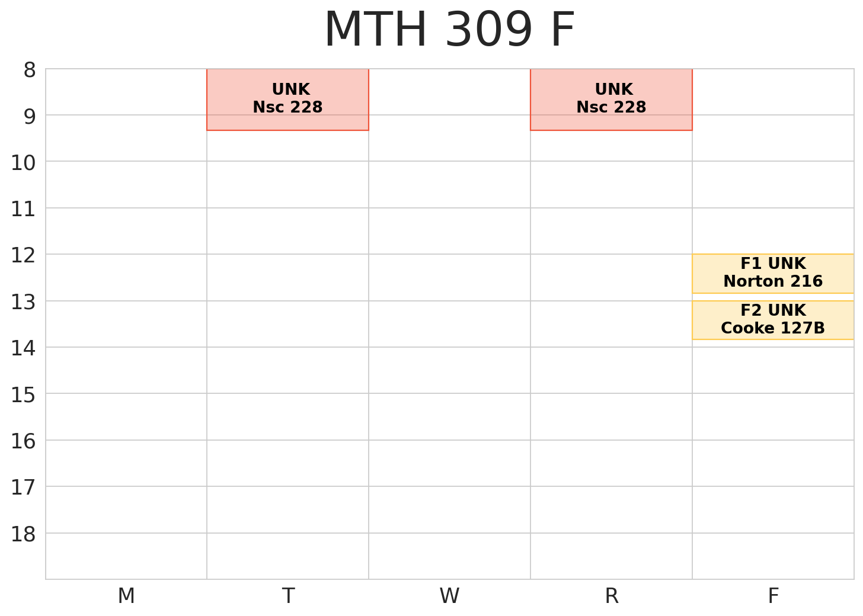Click the F1 UNK Norton 216 block

pyautogui.click(x=773, y=273)
